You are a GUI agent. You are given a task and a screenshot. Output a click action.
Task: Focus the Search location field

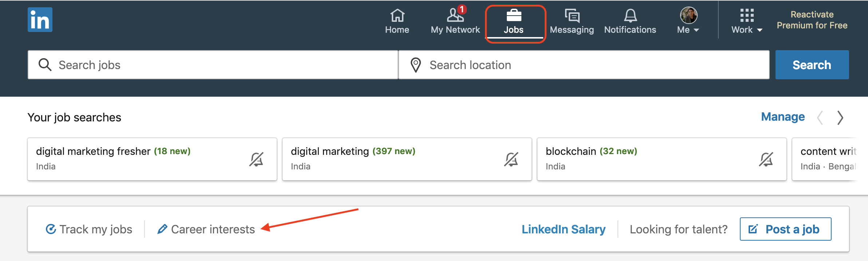584,65
